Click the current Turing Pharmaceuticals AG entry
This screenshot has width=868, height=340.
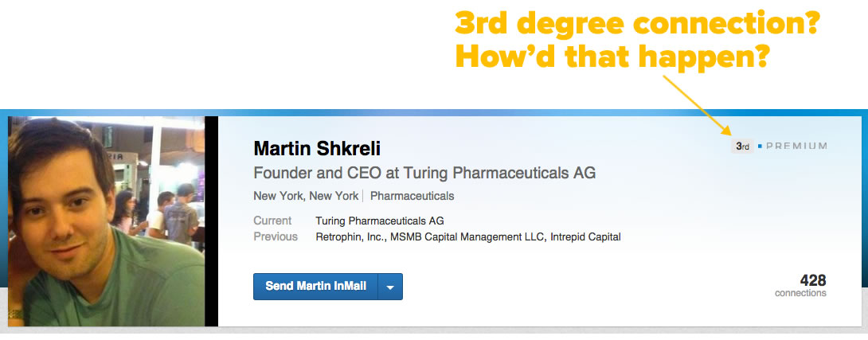click(380, 221)
